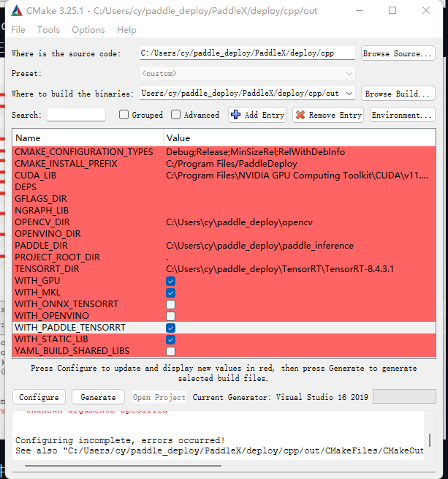Click the Open Project button
448x479 pixels.
[159, 397]
